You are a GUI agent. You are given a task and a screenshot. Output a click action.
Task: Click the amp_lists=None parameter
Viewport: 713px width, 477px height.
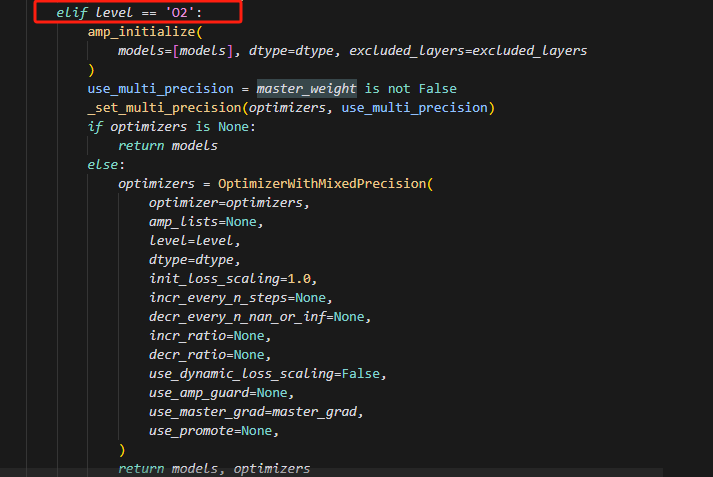click(206, 222)
